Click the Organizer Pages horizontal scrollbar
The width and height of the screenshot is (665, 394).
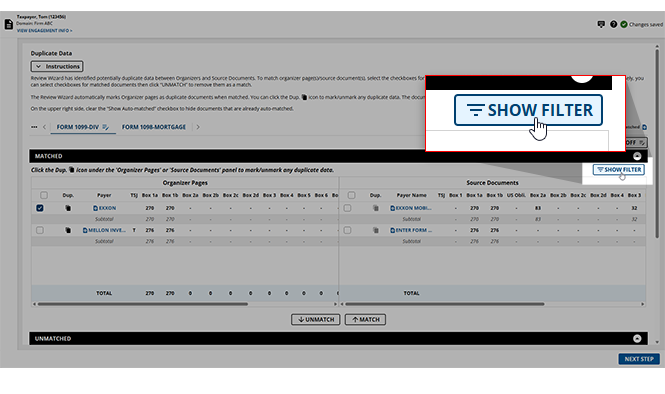point(142,304)
